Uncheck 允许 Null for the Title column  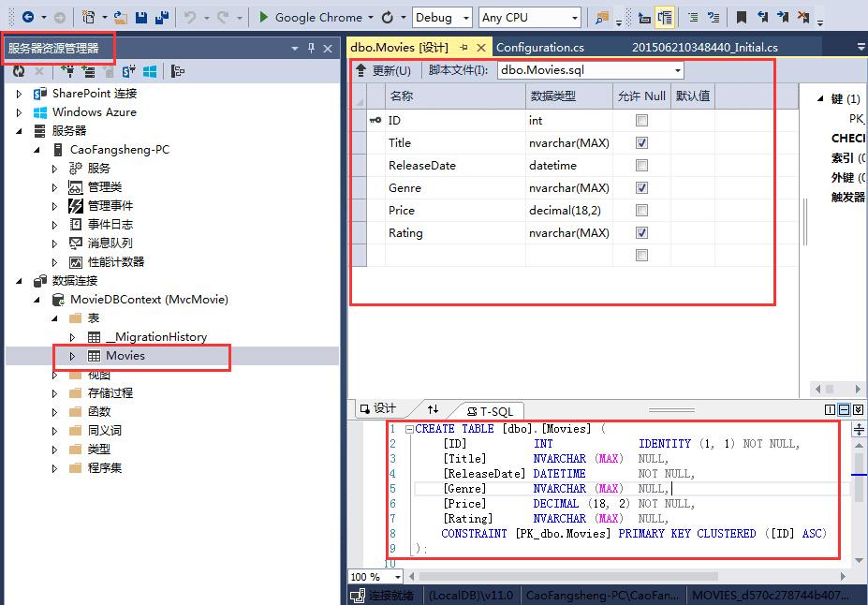point(641,142)
